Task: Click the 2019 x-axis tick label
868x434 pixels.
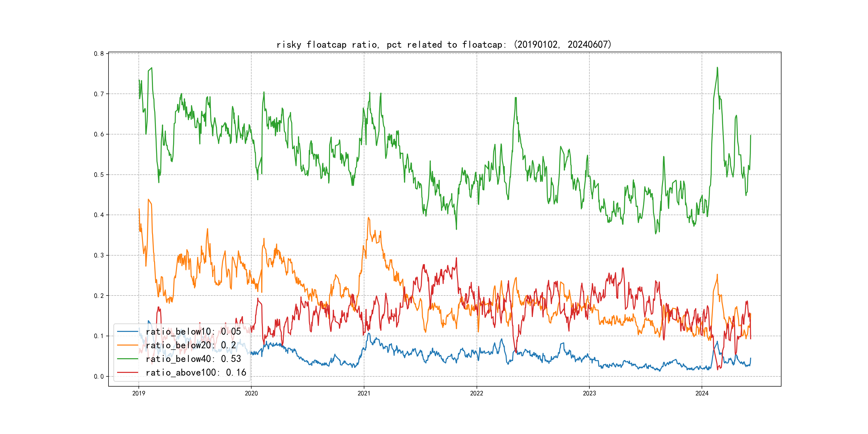Action: [x=139, y=393]
